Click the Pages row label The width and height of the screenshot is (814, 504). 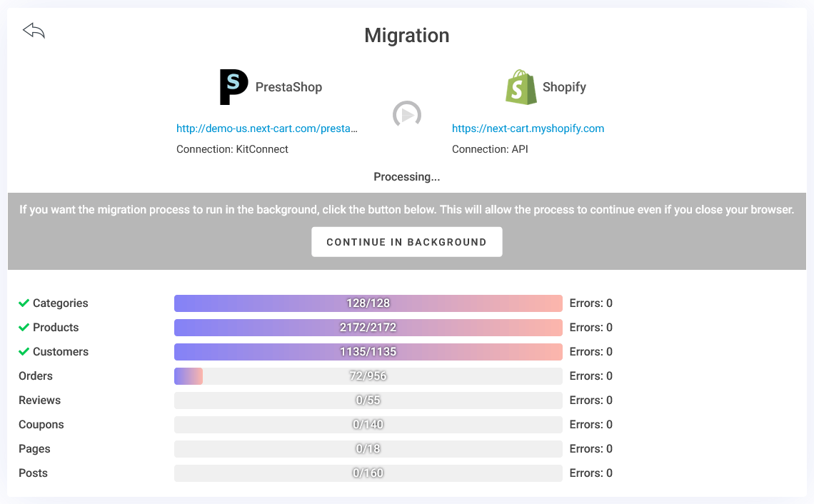tap(34, 449)
